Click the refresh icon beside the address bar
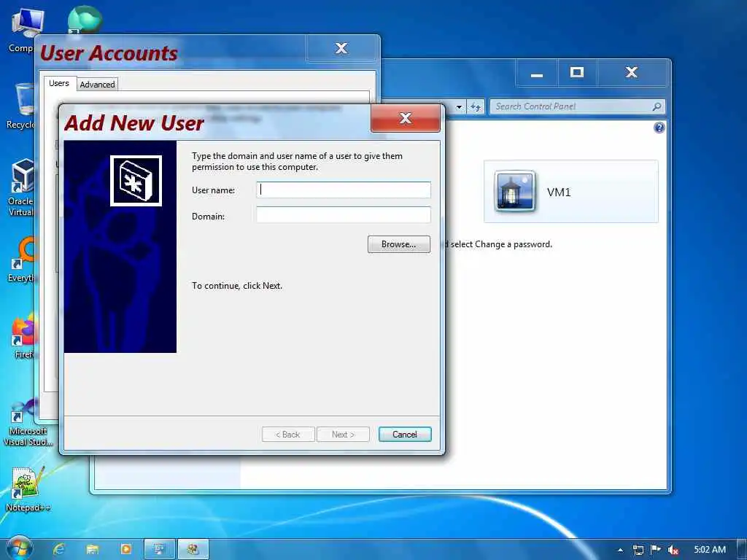The image size is (747, 560). tap(476, 106)
